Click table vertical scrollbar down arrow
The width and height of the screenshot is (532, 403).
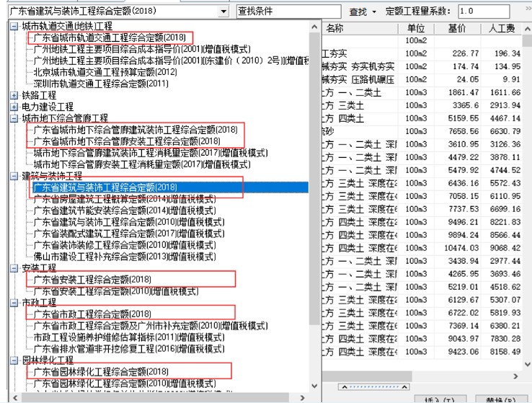(527, 364)
